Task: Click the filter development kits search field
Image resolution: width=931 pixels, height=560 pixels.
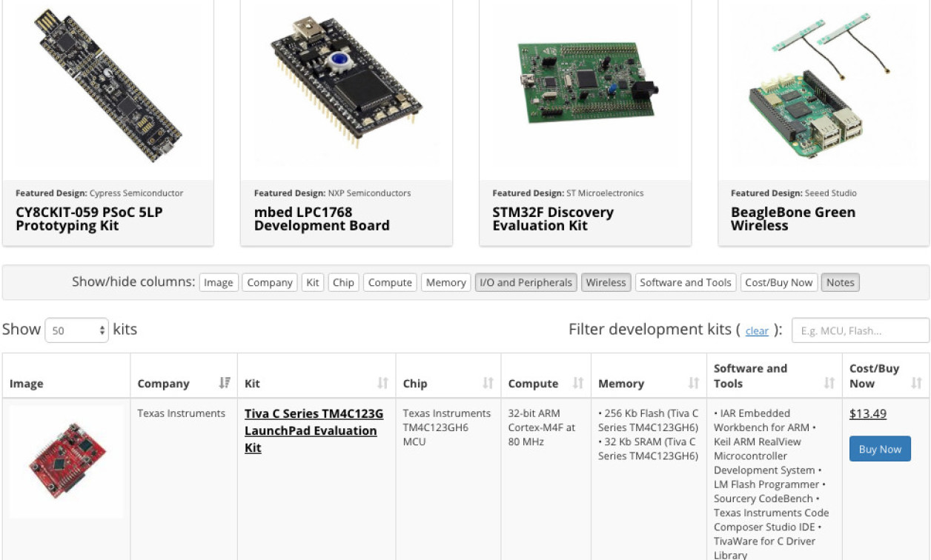Action: point(861,330)
